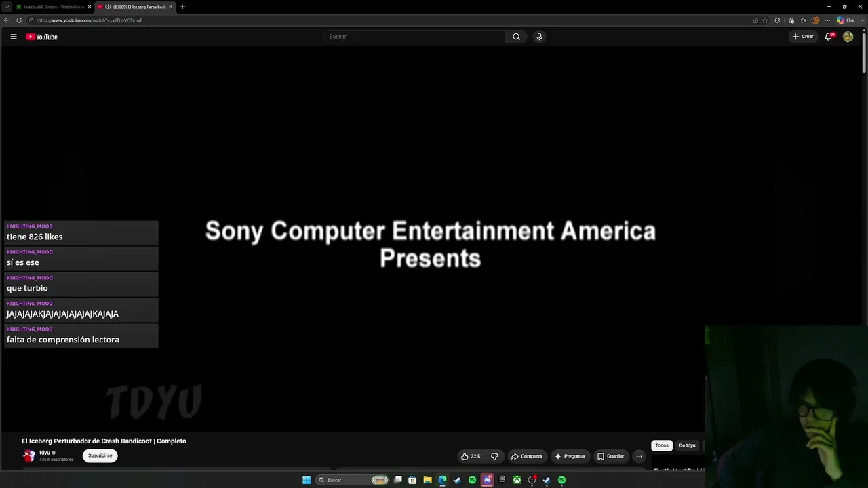Open Epic Games Launcher on taskbar
This screenshot has height=488, width=868.
coord(502,480)
